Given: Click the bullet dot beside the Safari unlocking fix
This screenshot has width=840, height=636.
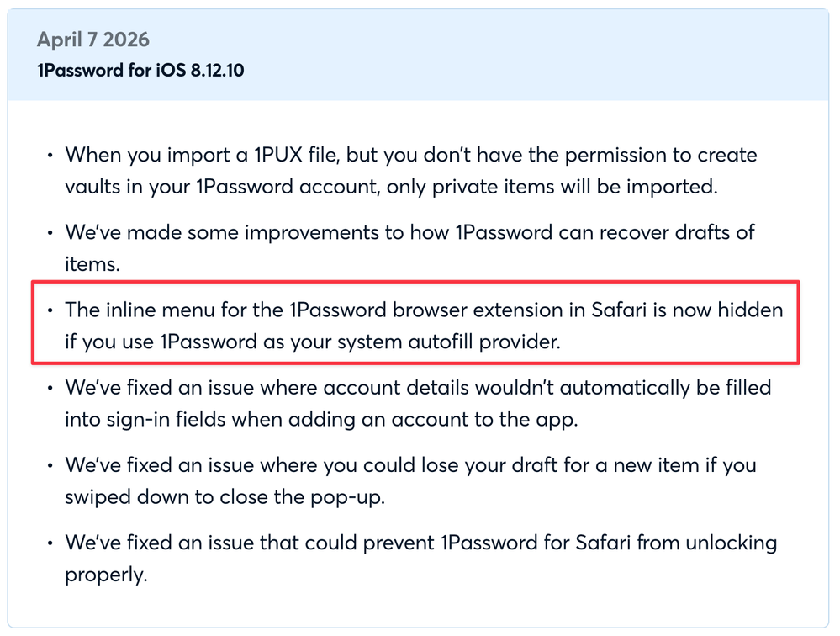Looking at the screenshot, I should click(x=50, y=543).
